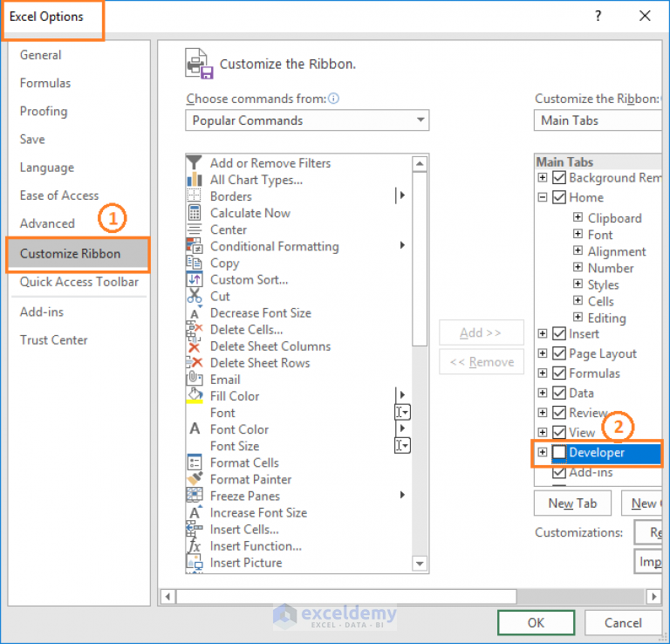The image size is (670, 644).
Task: Click the Increase Font Size icon
Action: pos(195,512)
